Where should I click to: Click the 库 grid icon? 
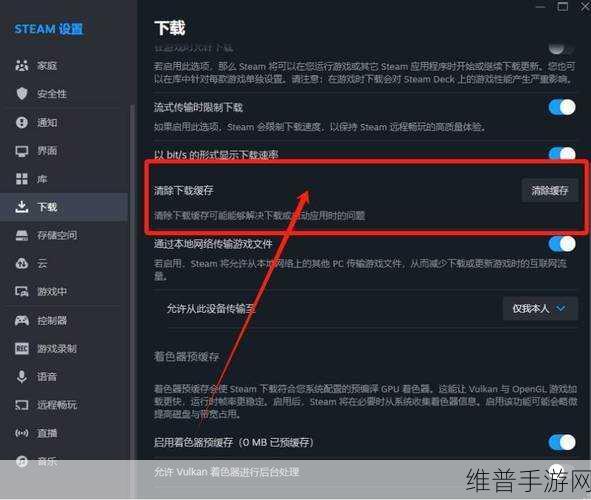pos(22,179)
